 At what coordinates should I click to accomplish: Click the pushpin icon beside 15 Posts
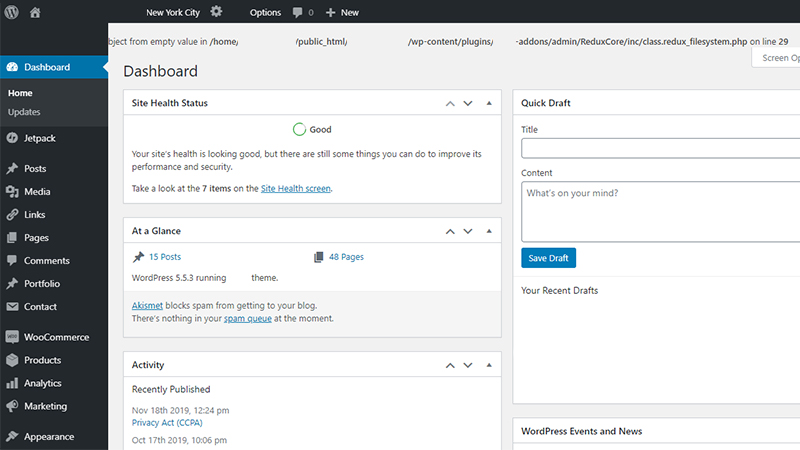click(x=138, y=257)
